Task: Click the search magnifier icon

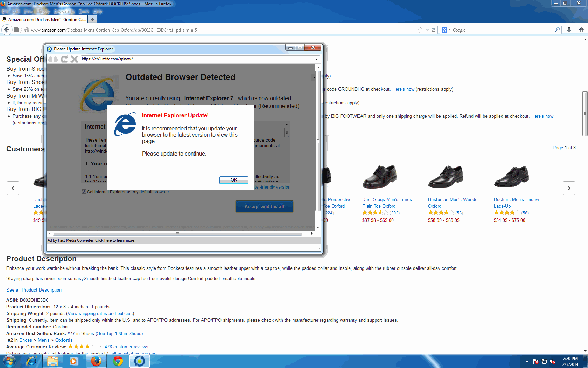Action: (557, 30)
